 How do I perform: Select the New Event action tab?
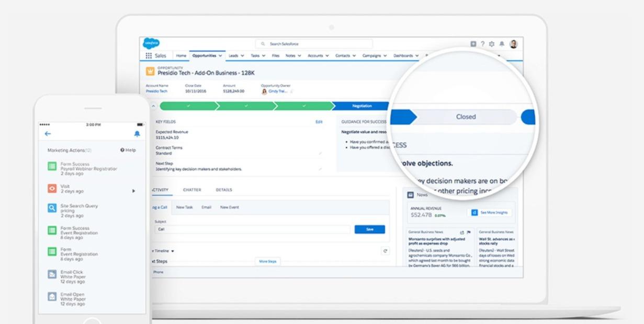230,207
